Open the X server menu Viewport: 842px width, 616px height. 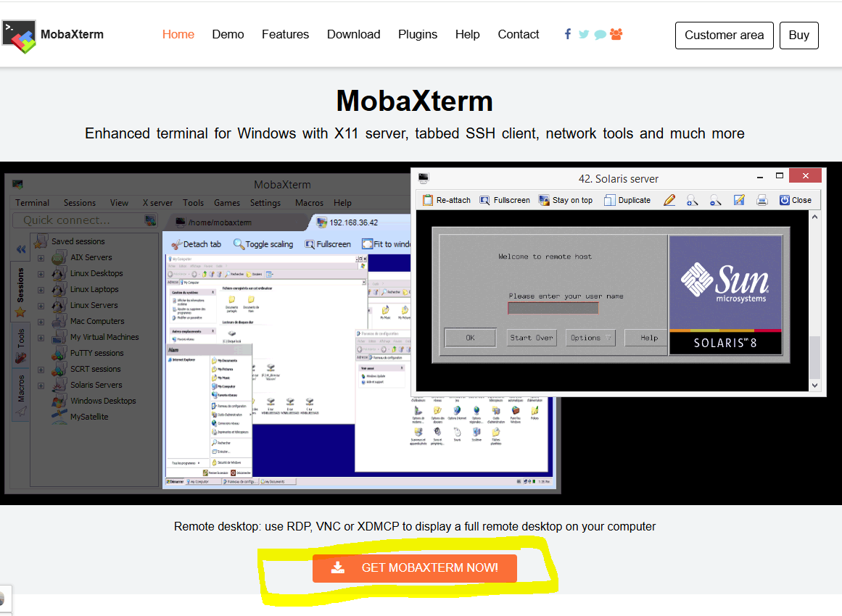pos(157,203)
